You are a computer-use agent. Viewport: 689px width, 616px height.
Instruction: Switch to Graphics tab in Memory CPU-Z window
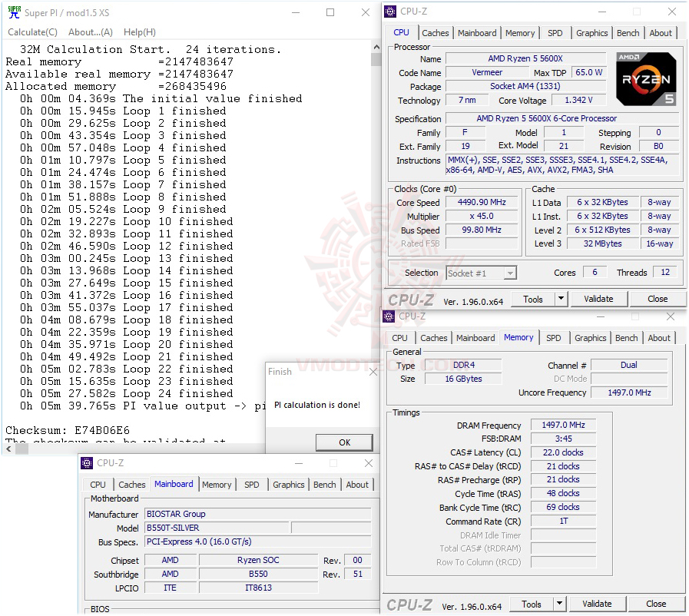click(x=591, y=338)
